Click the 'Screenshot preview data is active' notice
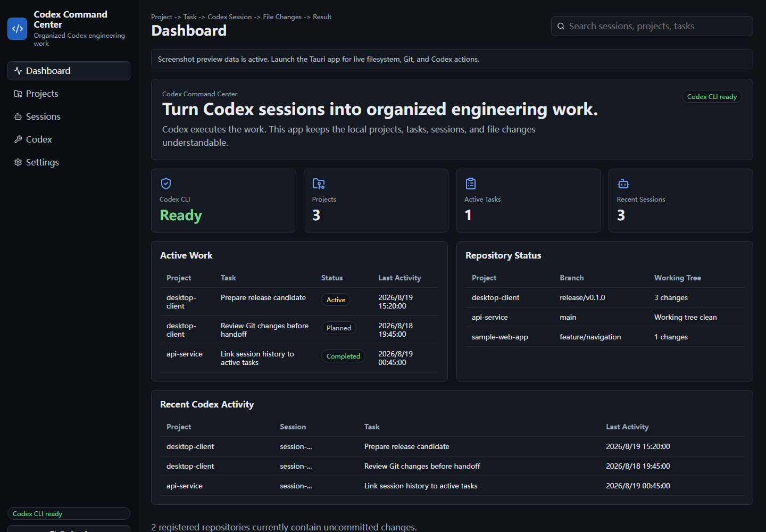Screen dimensions: 766x532 pyautogui.click(x=452, y=59)
